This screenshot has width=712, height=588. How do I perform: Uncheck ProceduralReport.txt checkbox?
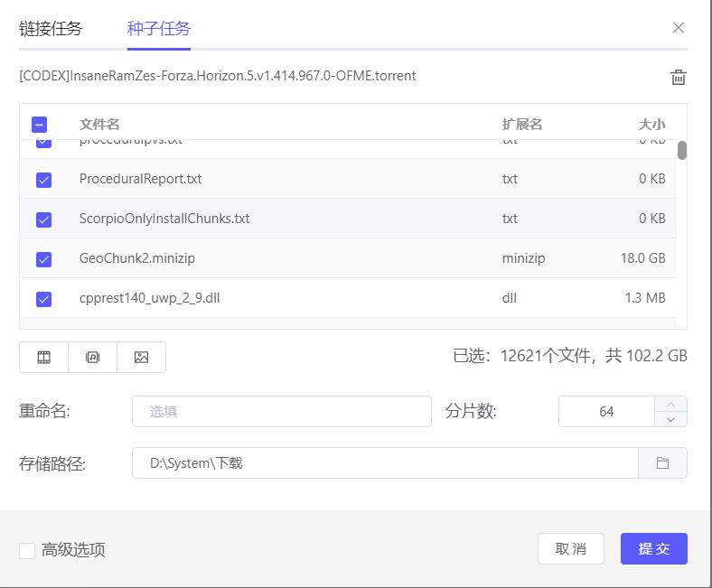(43, 180)
